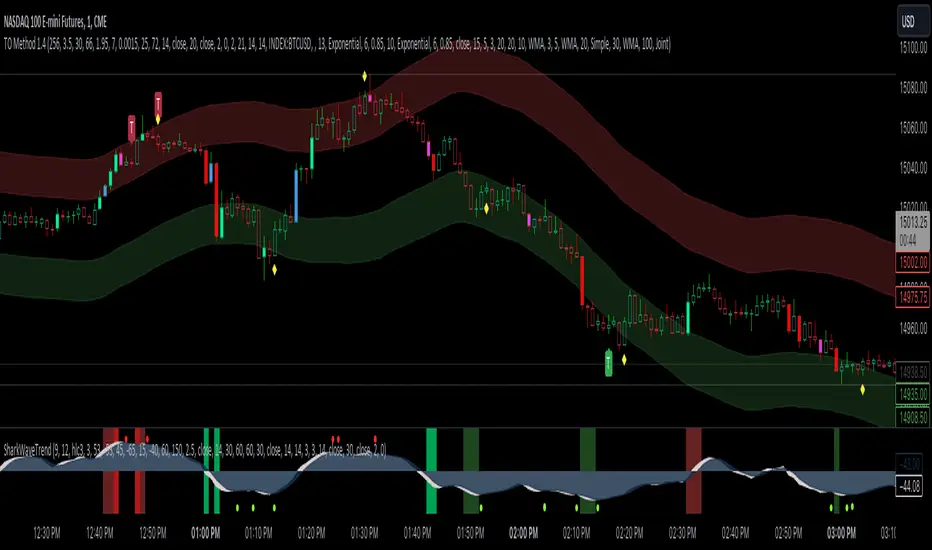Click the 01:20 PM time axis label
Image resolution: width=932 pixels, height=550 pixels.
tap(311, 533)
